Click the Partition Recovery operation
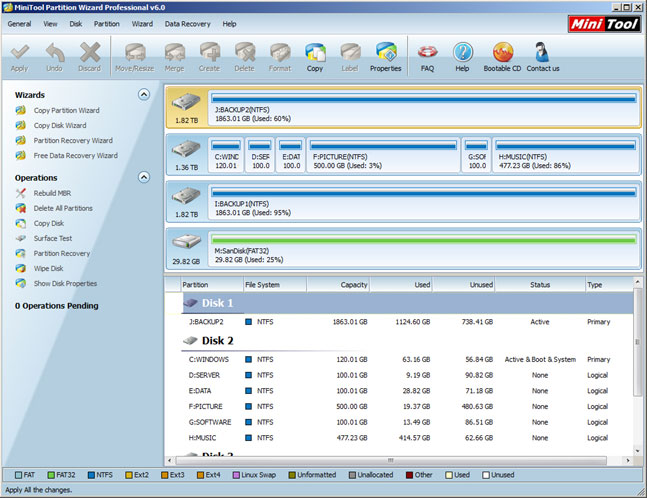 pyautogui.click(x=61, y=253)
